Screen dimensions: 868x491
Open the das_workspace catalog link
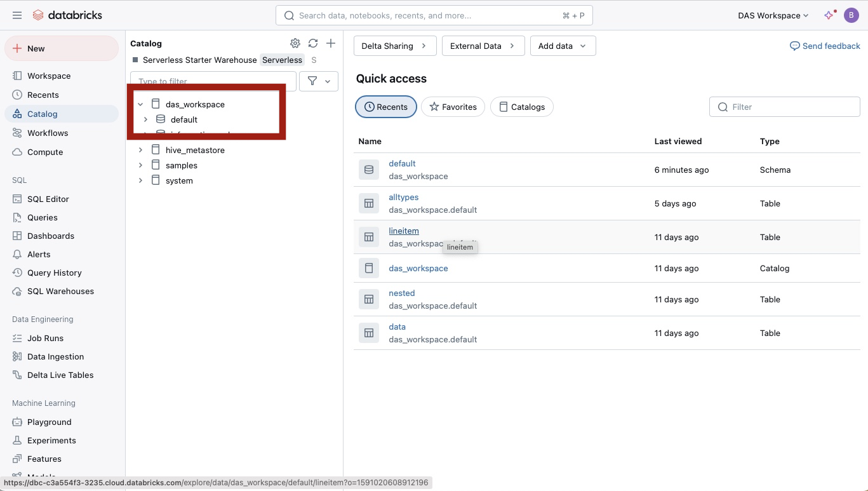[418, 268]
